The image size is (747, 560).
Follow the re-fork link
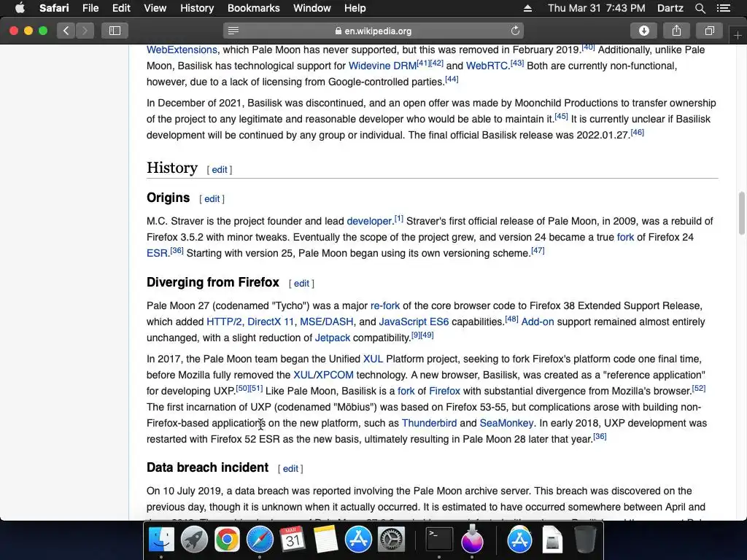click(x=385, y=306)
